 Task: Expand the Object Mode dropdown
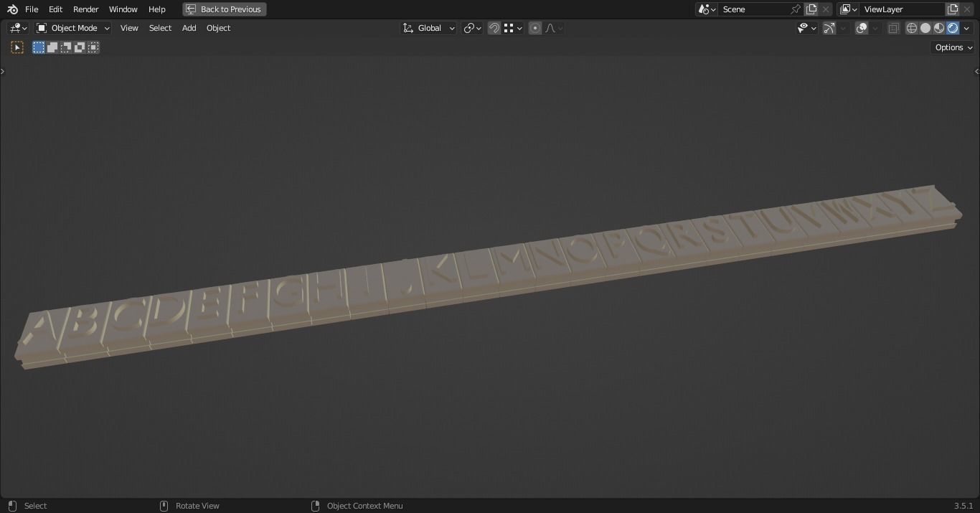[72, 28]
